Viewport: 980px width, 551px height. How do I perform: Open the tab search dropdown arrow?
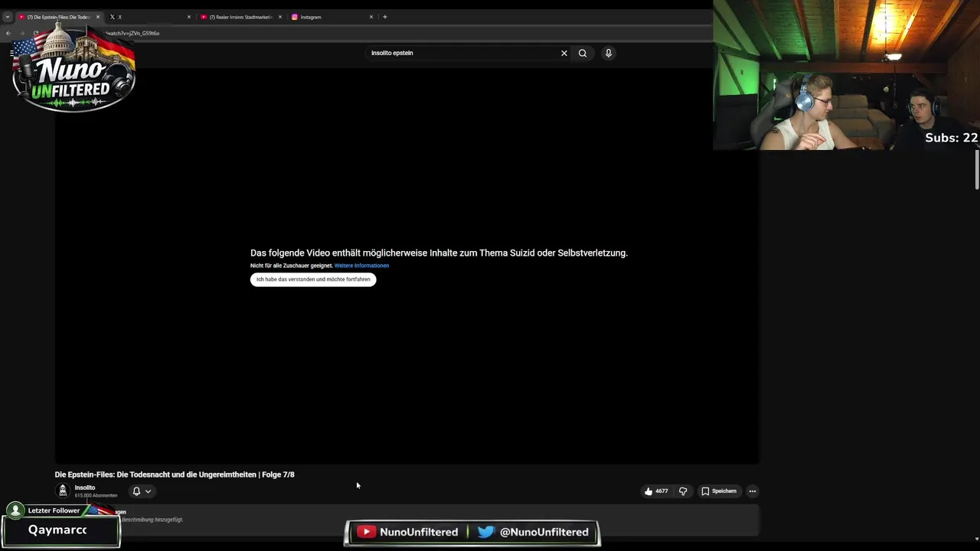pyautogui.click(x=8, y=17)
